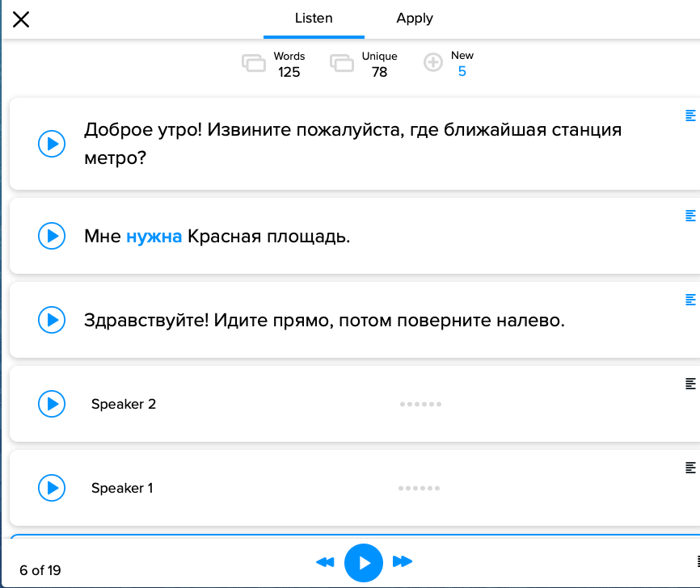
Task: Reveal Speaker 2 text by clicking the dots
Action: 420,404
